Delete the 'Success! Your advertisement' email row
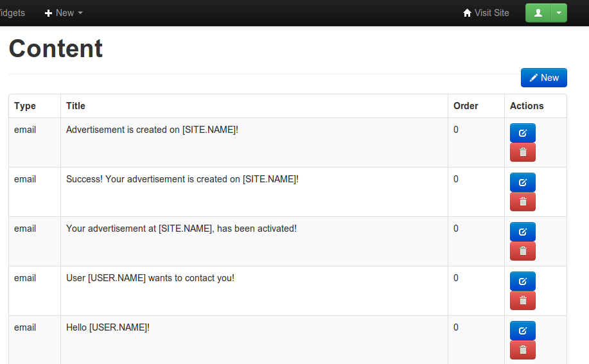 tap(522, 202)
